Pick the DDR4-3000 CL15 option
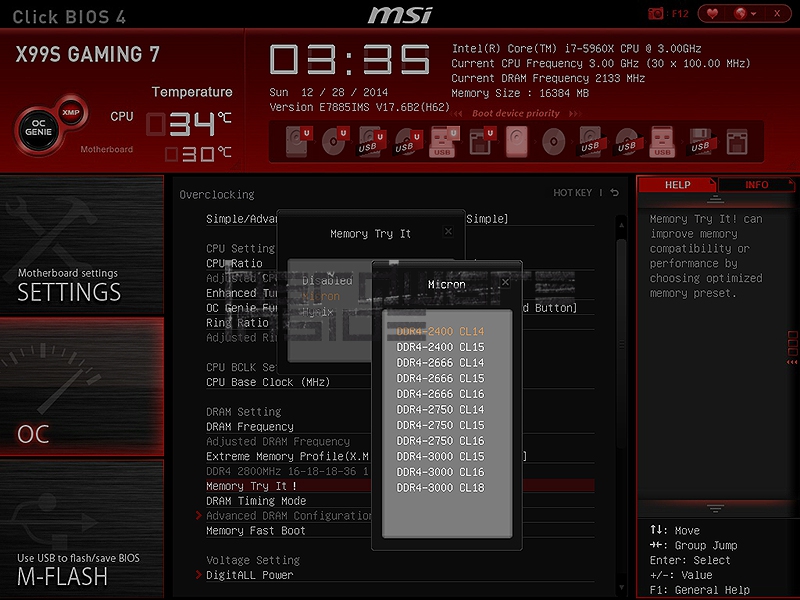Screen dimensions: 800x600 tap(440, 456)
